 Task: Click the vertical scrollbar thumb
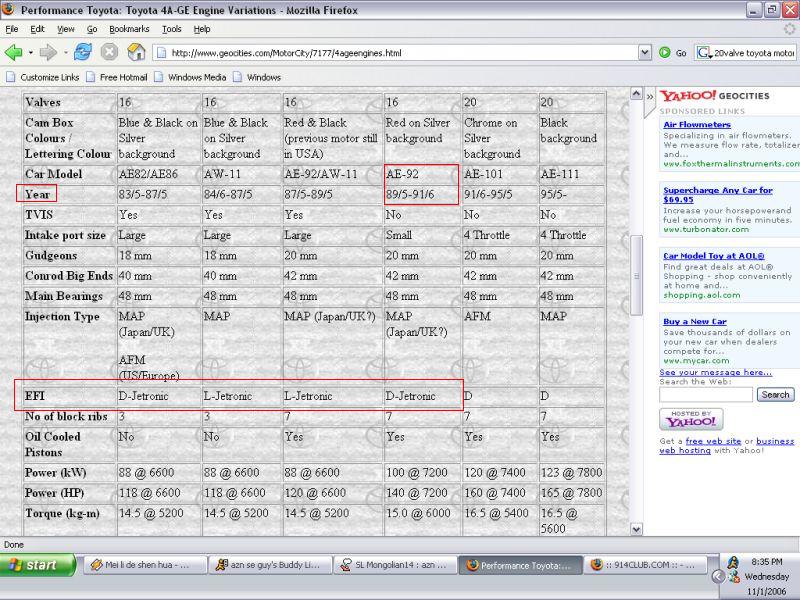coord(636,276)
